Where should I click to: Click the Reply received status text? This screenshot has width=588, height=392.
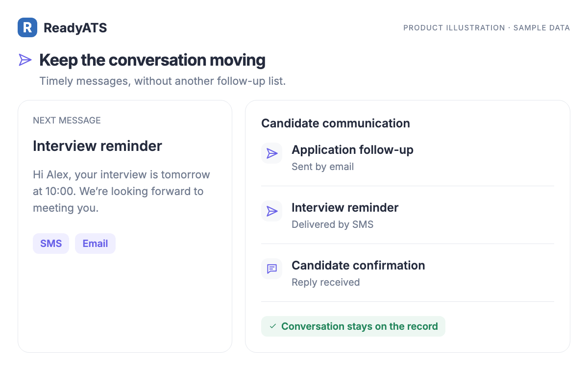point(326,282)
